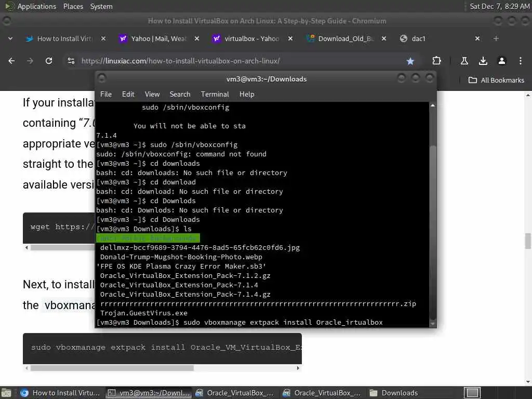This screenshot has width=532, height=399.
Task: Close the virtualbox - Yahoo tab
Action: [290, 38]
